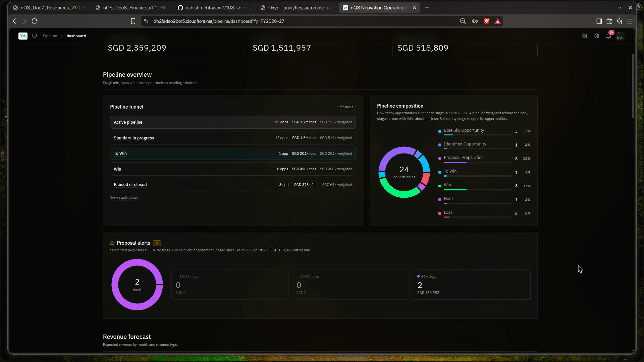
Task: Open the zoom-out magnifier icon
Action: pyautogui.click(x=463, y=21)
